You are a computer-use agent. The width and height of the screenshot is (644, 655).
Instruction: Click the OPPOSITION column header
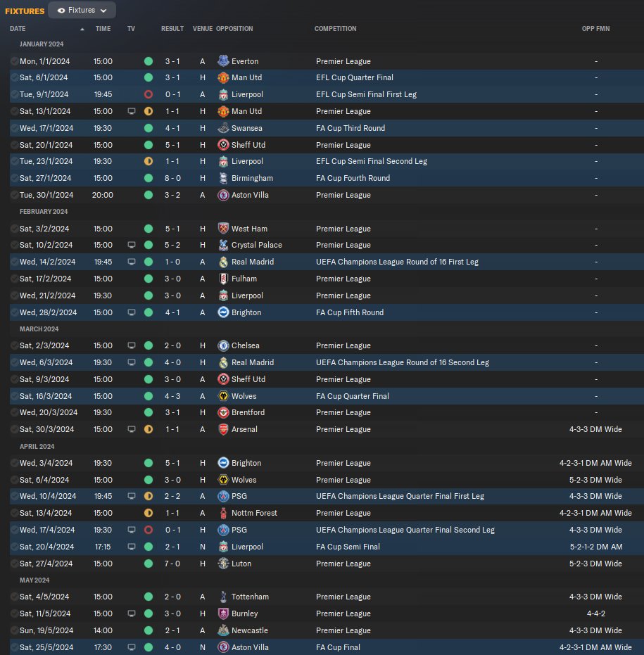[x=234, y=29]
